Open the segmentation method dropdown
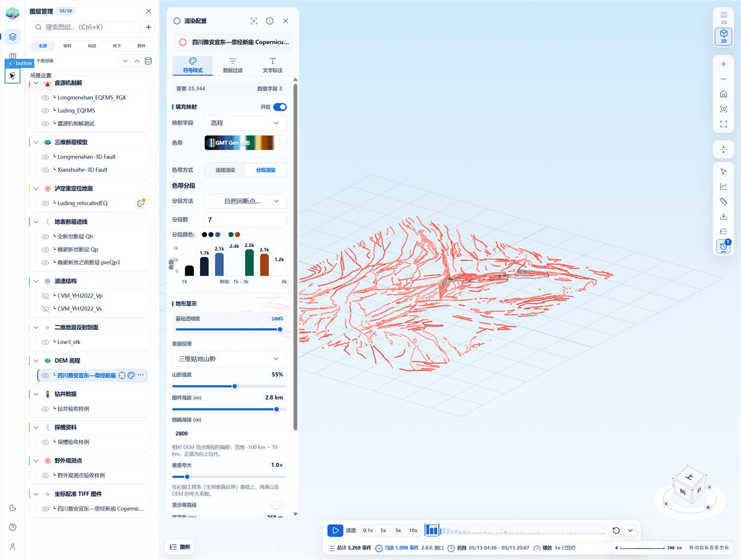The image size is (741, 560). coord(245,201)
